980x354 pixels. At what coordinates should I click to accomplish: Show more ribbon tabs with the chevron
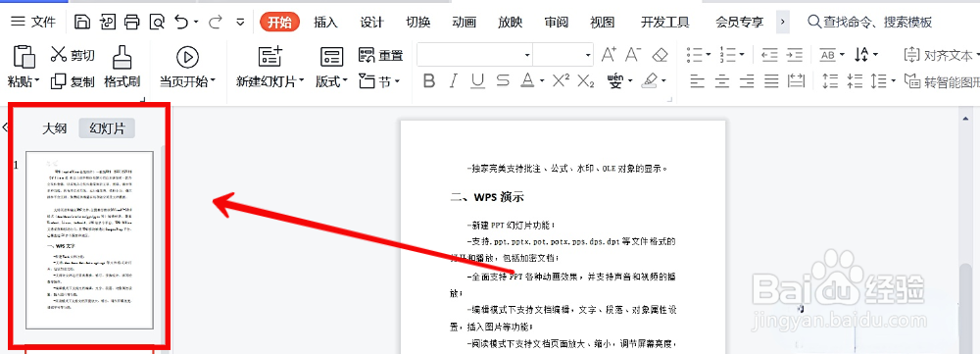click(782, 23)
